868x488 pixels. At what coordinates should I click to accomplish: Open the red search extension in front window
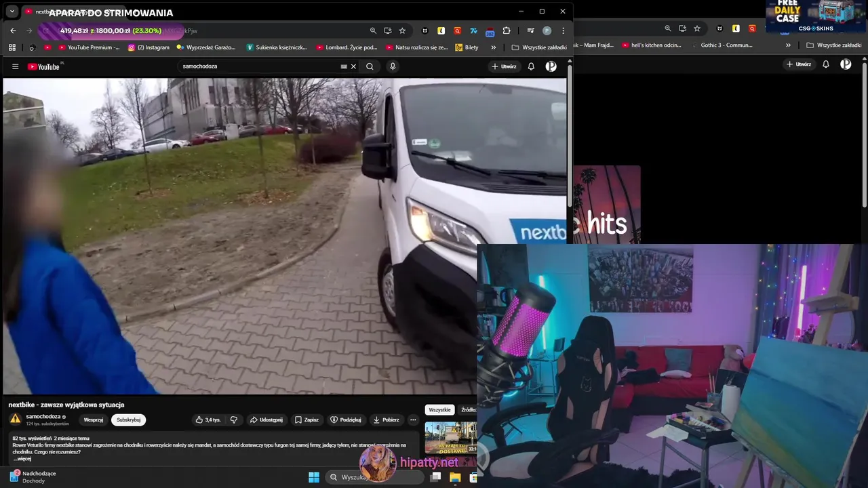point(458,30)
